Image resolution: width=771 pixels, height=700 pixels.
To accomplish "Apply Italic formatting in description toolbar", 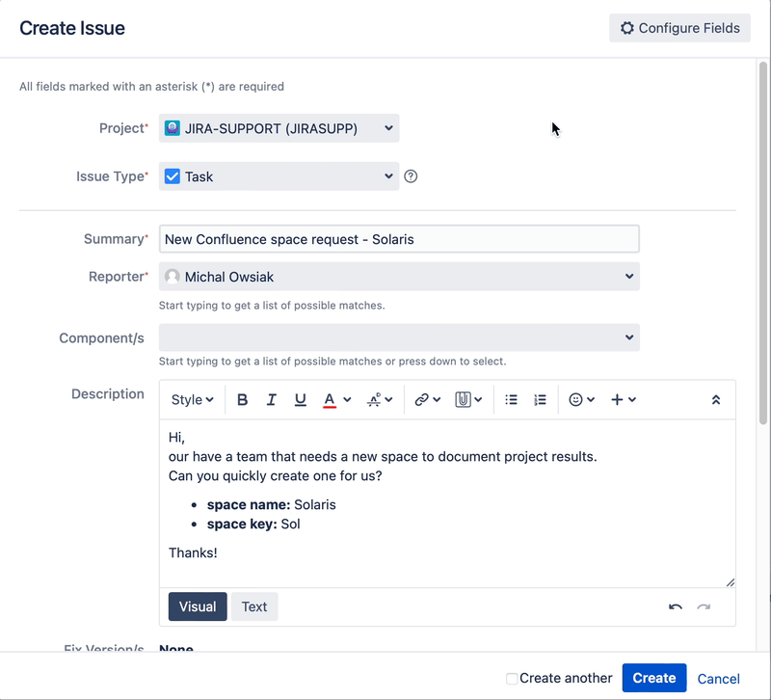I will (x=271, y=400).
